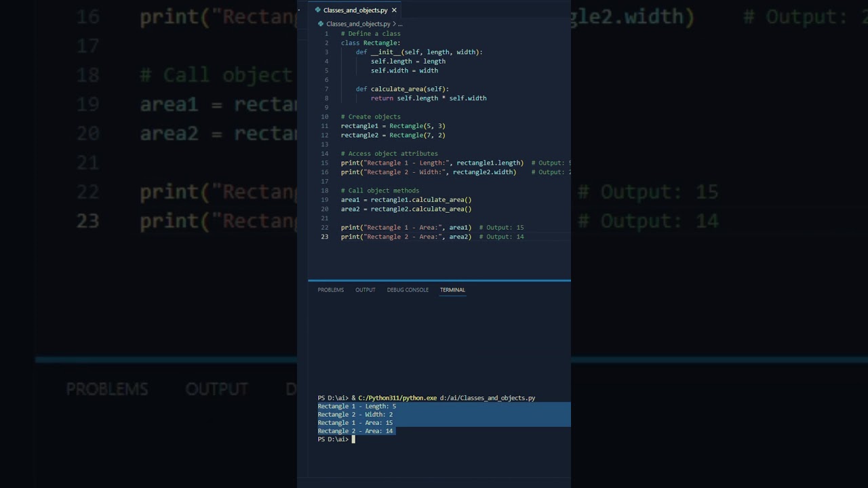
Task: Click 'return self.length * self.width' line
Action: click(429, 98)
